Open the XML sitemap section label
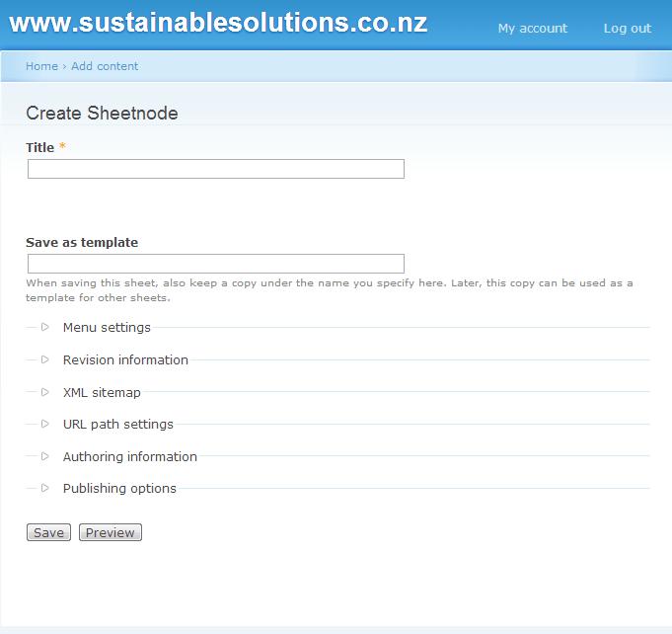Screen dimensions: 672x634 102,392
